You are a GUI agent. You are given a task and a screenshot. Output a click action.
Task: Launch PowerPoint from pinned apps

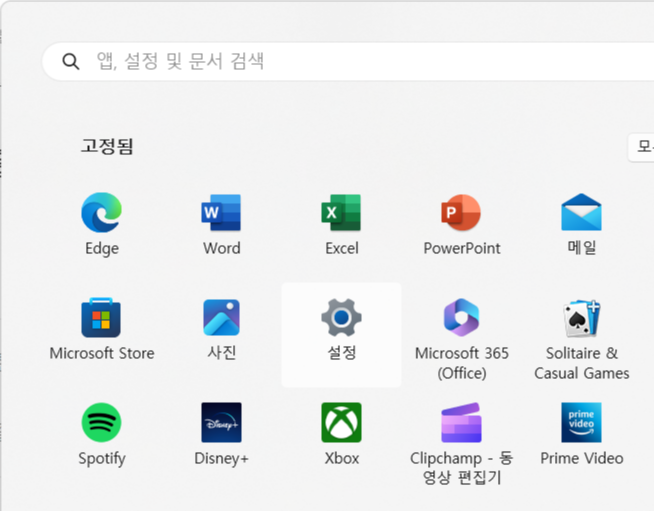461,213
